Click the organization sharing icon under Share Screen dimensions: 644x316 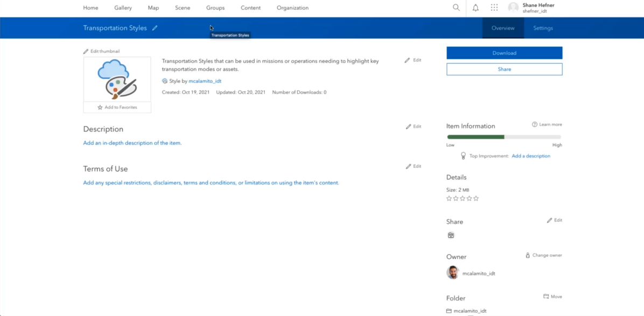(x=451, y=235)
